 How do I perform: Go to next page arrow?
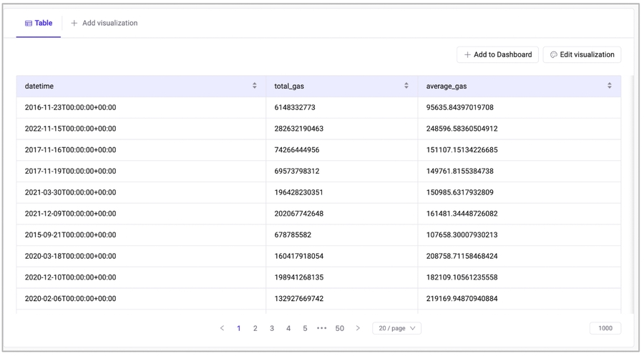point(358,328)
